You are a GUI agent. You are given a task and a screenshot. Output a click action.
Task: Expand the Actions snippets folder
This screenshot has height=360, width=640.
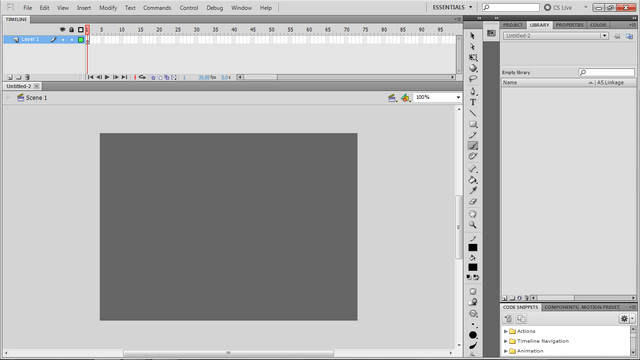506,331
